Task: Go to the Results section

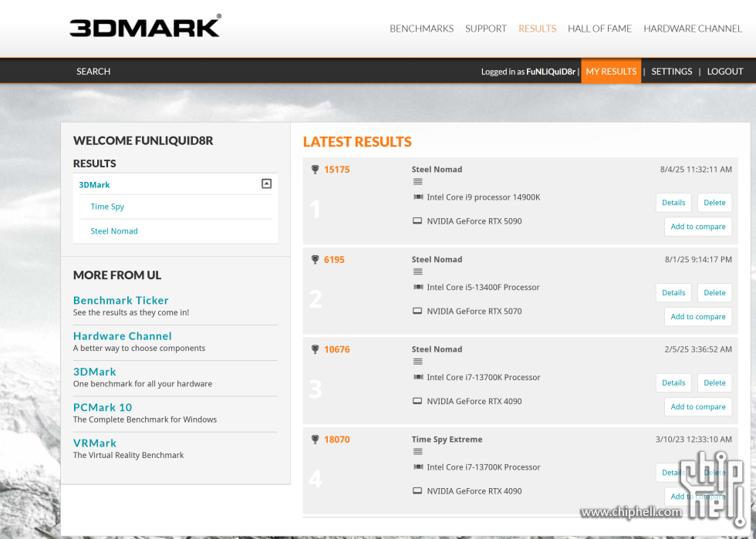Action: (537, 29)
